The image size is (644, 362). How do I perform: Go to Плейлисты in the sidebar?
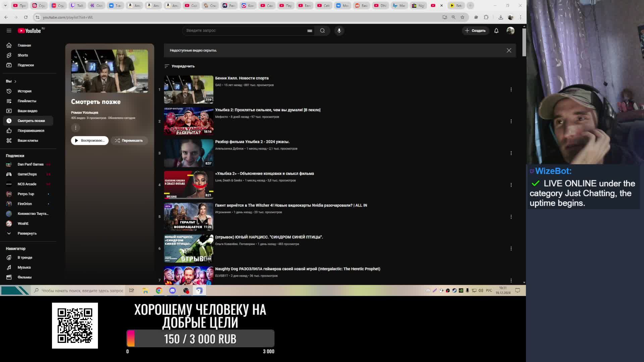27,101
